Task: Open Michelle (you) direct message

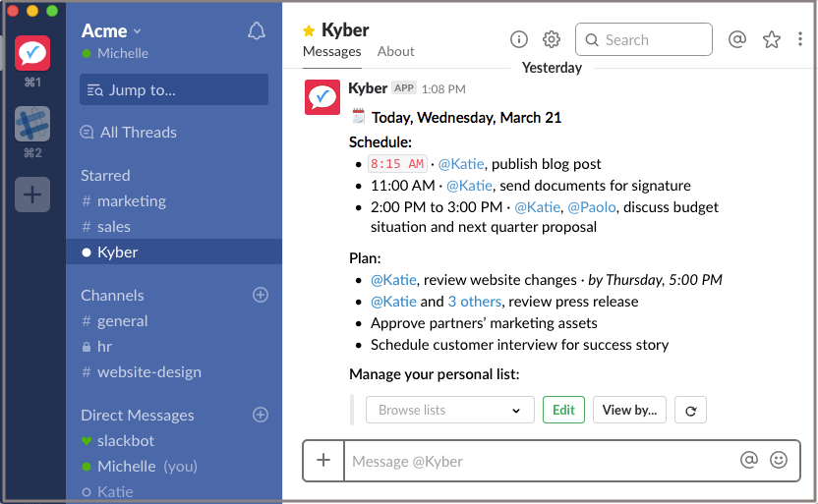Action: pyautogui.click(x=140, y=467)
